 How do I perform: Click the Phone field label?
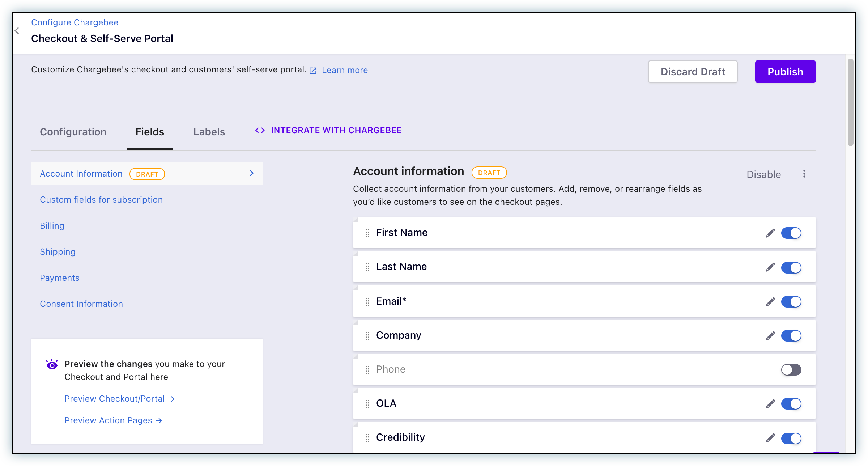point(391,369)
